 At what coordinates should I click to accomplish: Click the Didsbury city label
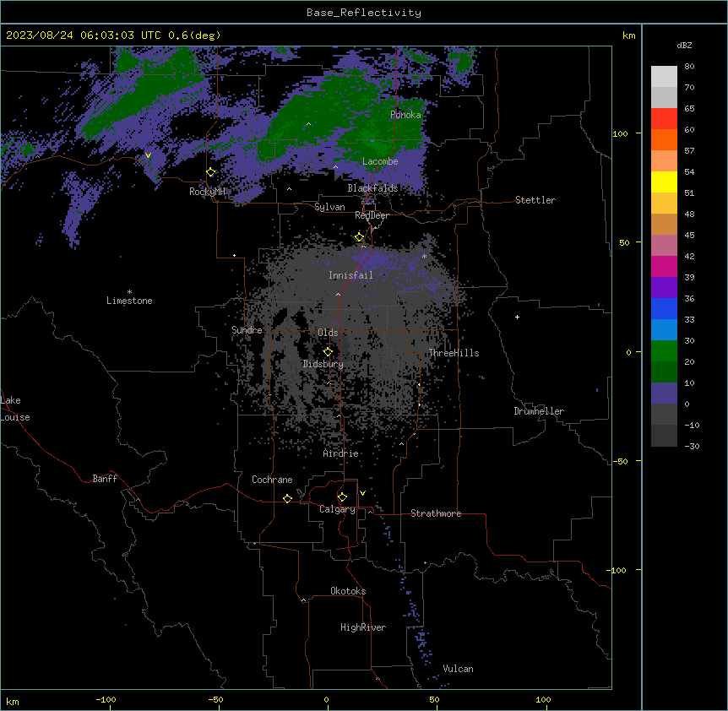point(323,364)
